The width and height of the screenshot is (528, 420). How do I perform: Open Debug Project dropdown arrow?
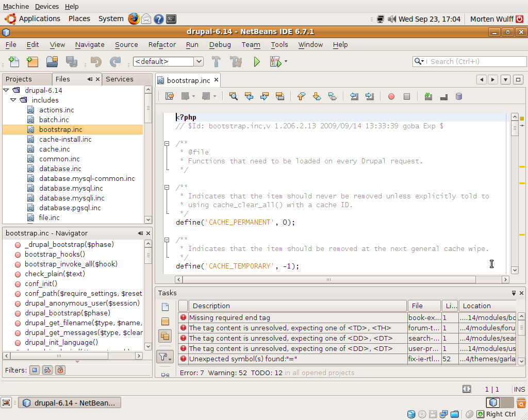click(286, 61)
